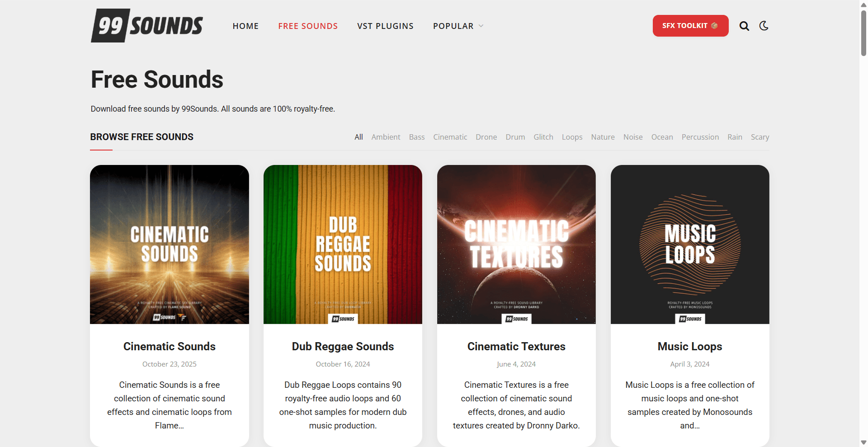Filter sounds by Glitch
This screenshot has height=447, width=868.
[x=543, y=137]
